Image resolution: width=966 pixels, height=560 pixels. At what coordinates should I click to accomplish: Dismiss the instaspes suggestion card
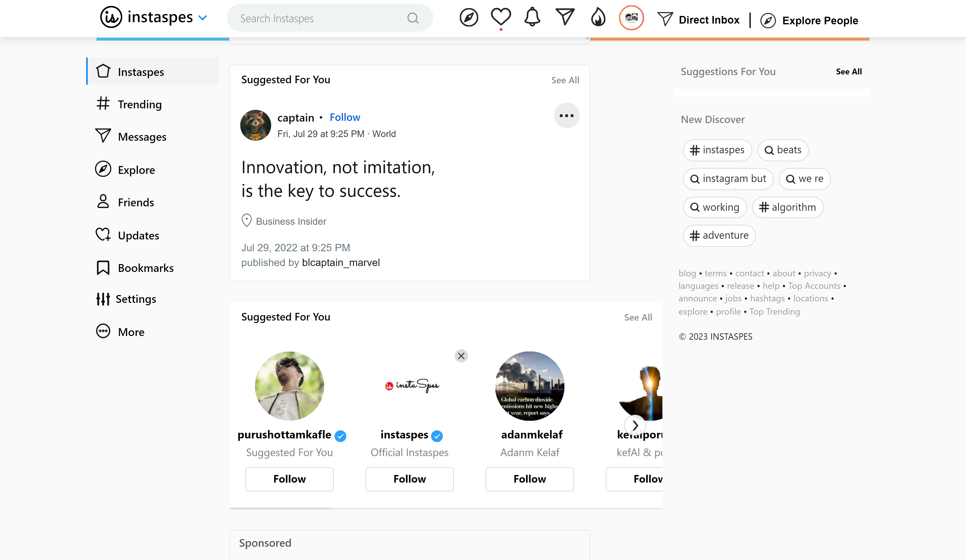pos(461,356)
